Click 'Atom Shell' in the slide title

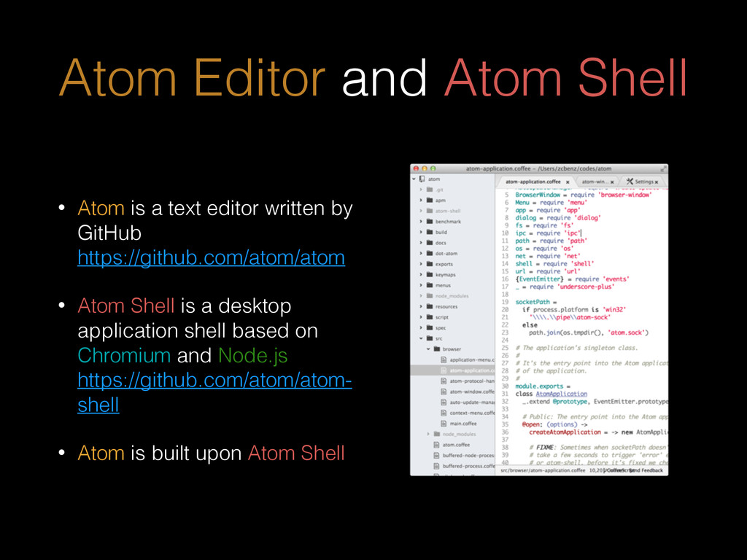pyautogui.click(x=565, y=78)
